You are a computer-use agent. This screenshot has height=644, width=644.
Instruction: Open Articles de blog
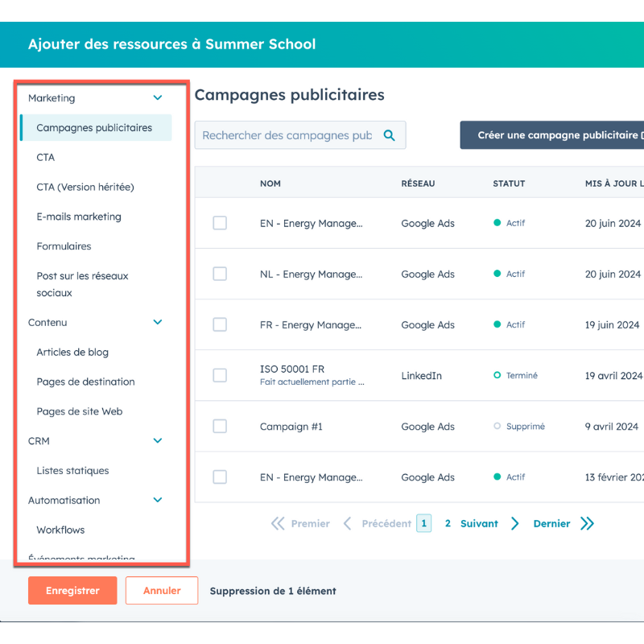click(72, 352)
